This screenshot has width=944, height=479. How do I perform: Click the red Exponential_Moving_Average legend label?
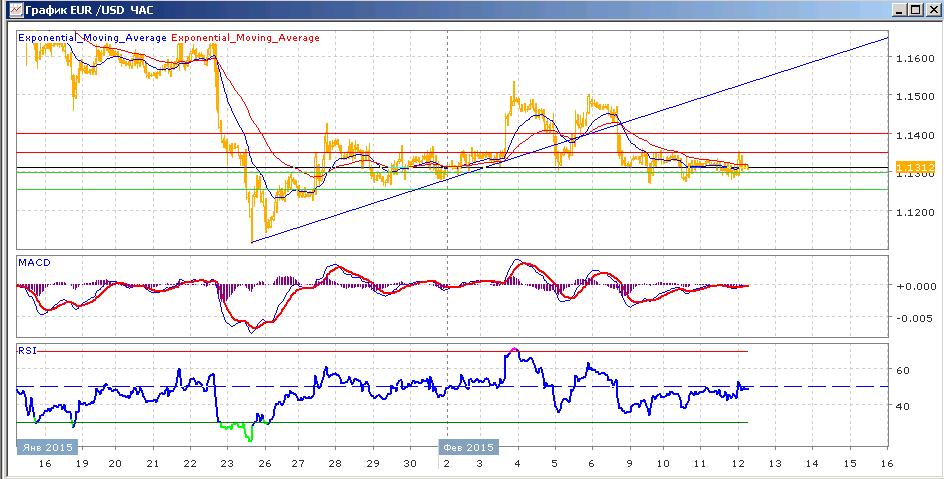[246, 38]
